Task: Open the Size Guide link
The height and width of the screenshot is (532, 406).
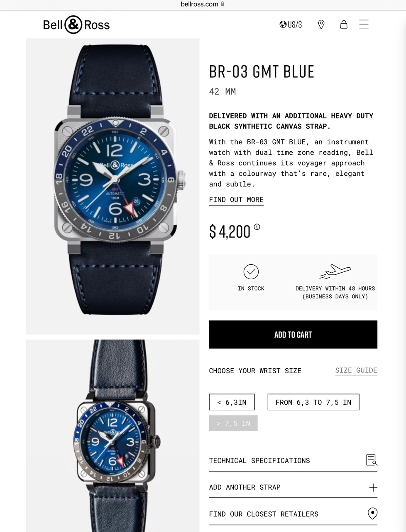Action: coord(356,370)
